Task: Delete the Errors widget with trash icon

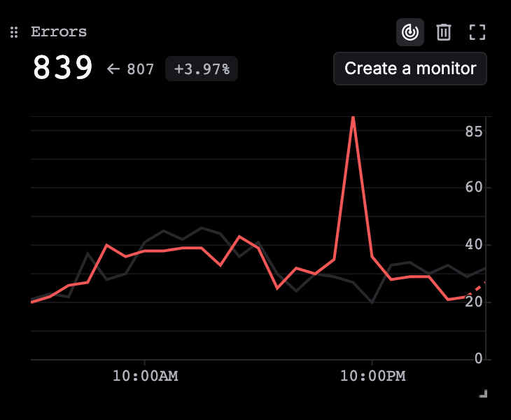Action: (444, 32)
